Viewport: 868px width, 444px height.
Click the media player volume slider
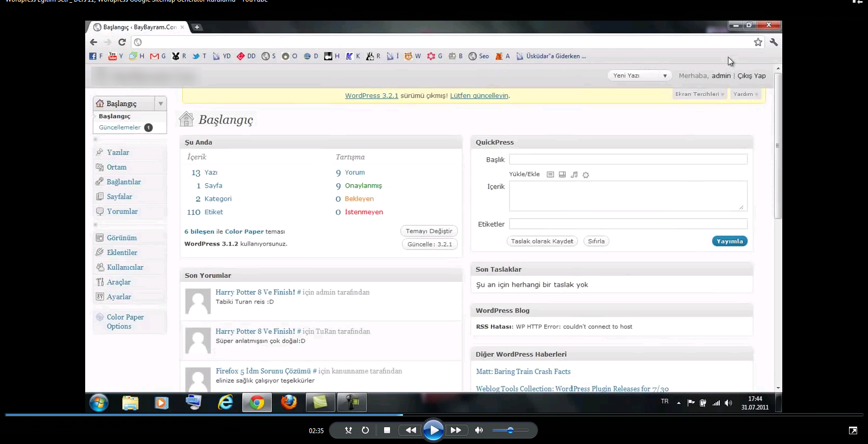pyautogui.click(x=510, y=430)
